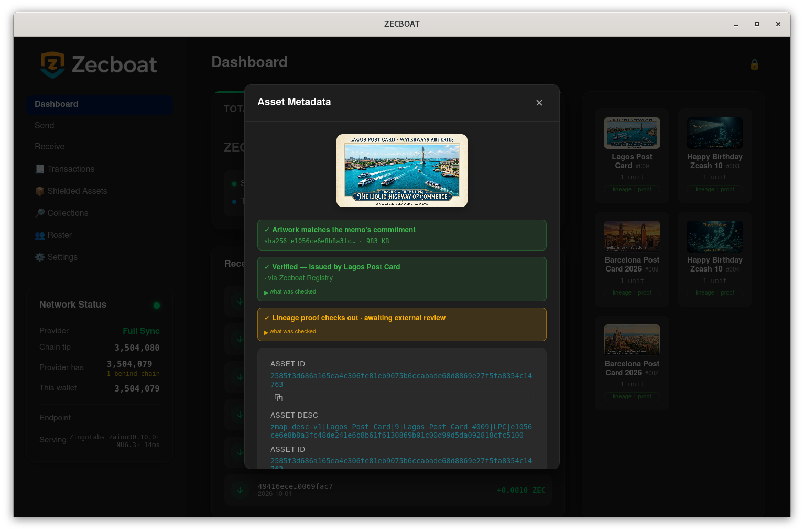Image resolution: width=804 pixels, height=532 pixels.
Task: Open Barcelona Post Card 2026 #009 thumbnail
Action: [632, 236]
